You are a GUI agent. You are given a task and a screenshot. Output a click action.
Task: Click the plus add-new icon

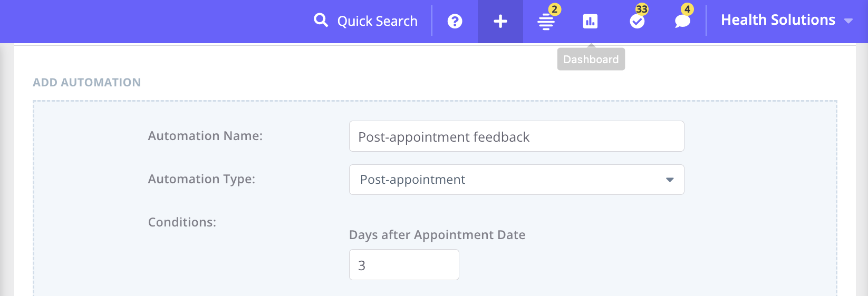click(x=500, y=22)
